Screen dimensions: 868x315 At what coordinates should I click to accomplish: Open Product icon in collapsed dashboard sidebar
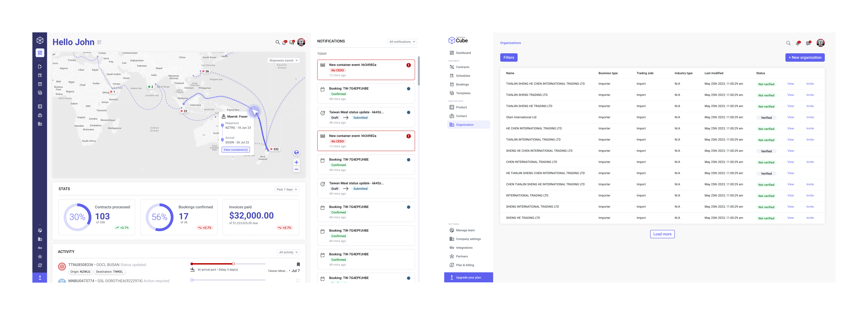40,107
